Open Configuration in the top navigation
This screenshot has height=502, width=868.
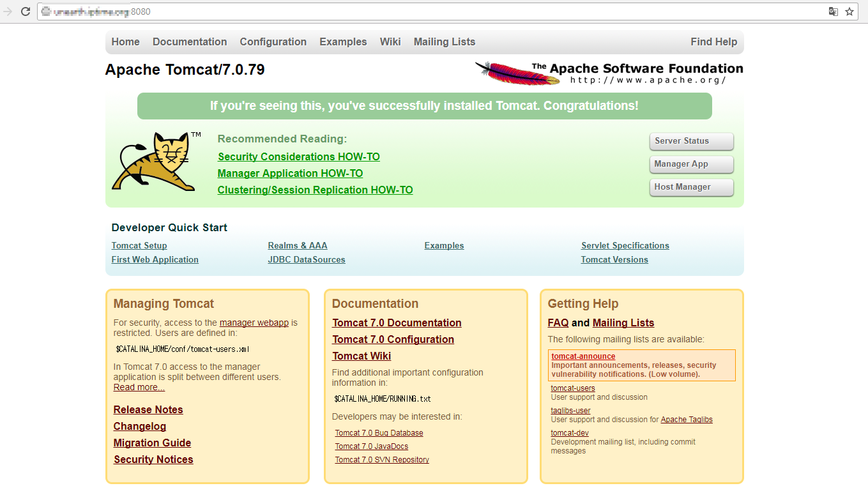coord(273,42)
